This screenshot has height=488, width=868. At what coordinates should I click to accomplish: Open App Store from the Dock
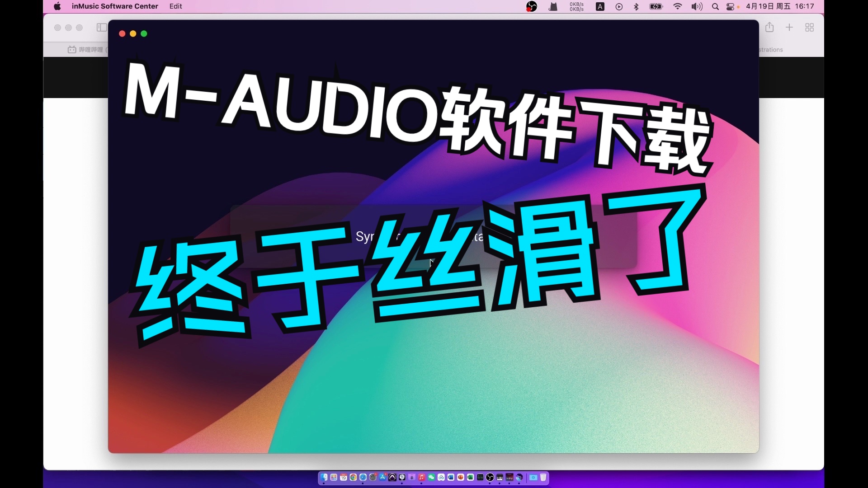[x=382, y=477]
